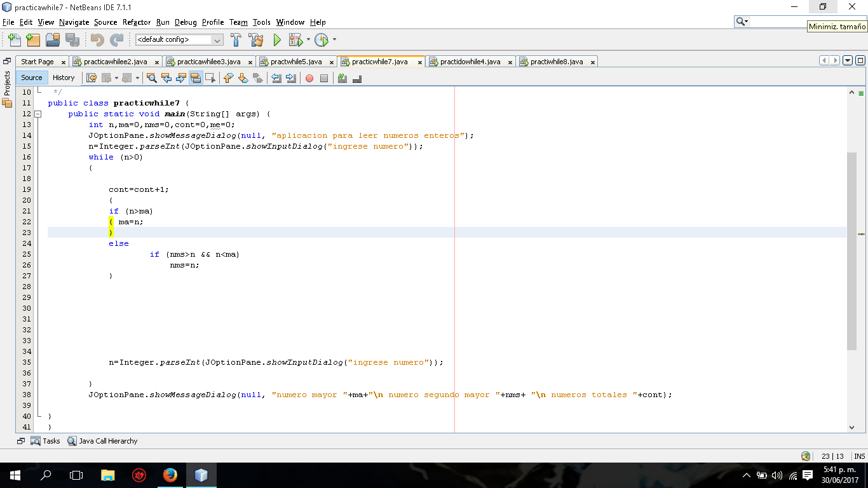Open the Refactor menu
Image resolution: width=868 pixels, height=488 pixels.
tap(137, 22)
